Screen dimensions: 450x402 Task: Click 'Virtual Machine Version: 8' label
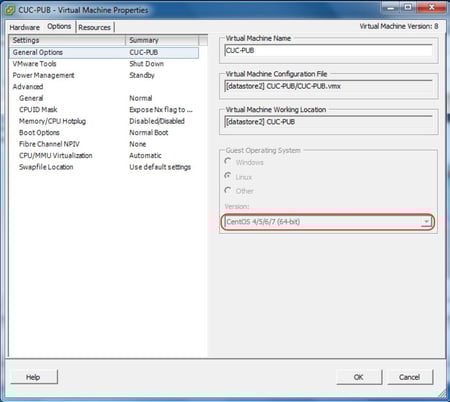(399, 26)
